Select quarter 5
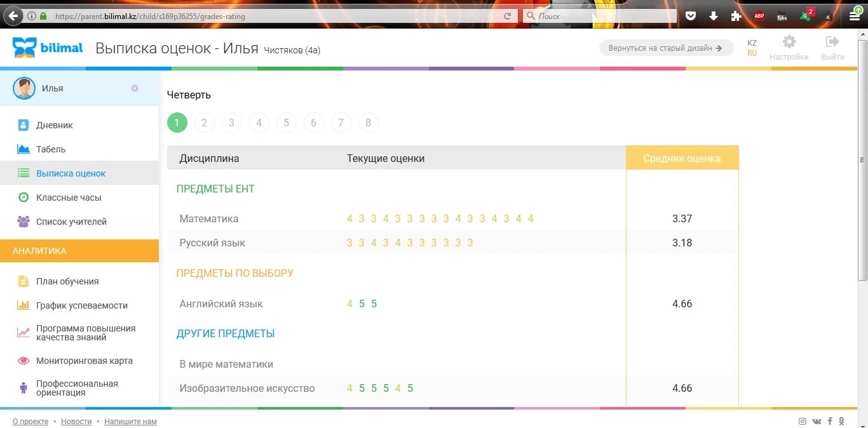The image size is (868, 428). click(286, 123)
